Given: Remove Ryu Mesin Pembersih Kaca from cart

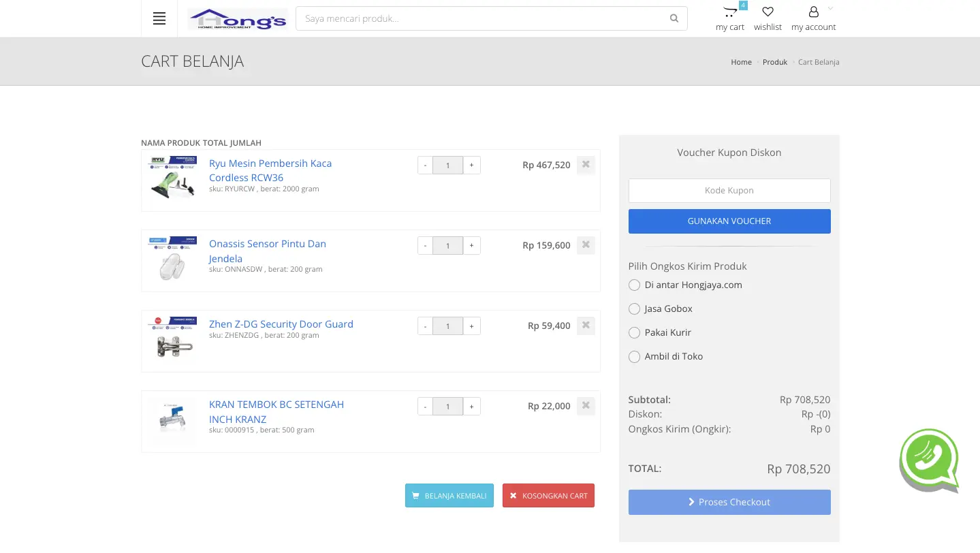Looking at the screenshot, I should 586,165.
